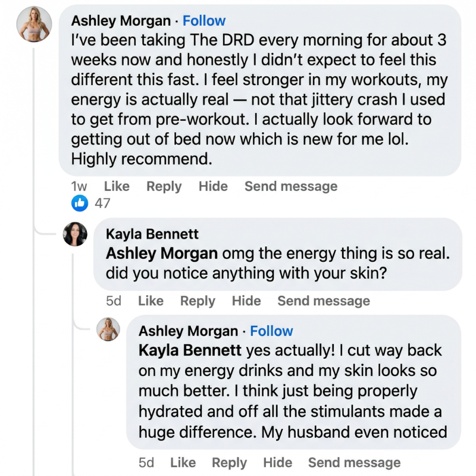Open Ashley Morgan's avatar in the reply
This screenshot has width=476, height=476.
[x=108, y=330]
